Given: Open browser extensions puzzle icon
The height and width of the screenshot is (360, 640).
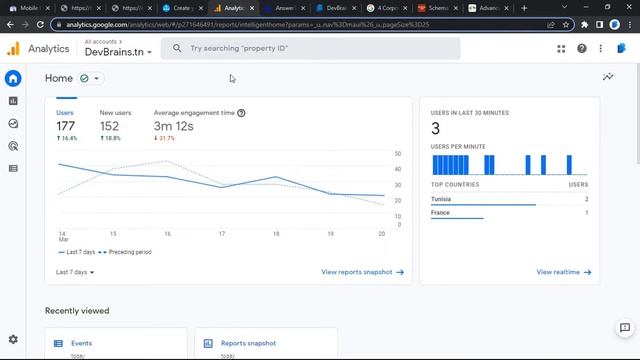Looking at the screenshot, I should click(x=584, y=24).
